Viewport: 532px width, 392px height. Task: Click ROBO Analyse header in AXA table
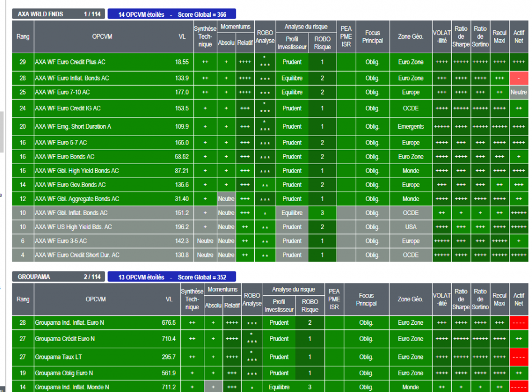coord(265,36)
